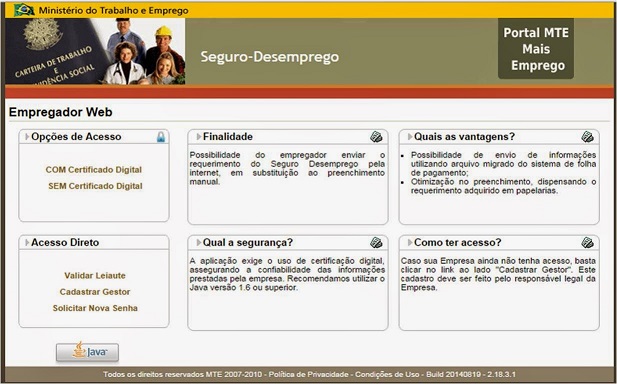This screenshot has width=617, height=384.
Task: Toggle the Como ter acesso triangle
Action: [410, 242]
